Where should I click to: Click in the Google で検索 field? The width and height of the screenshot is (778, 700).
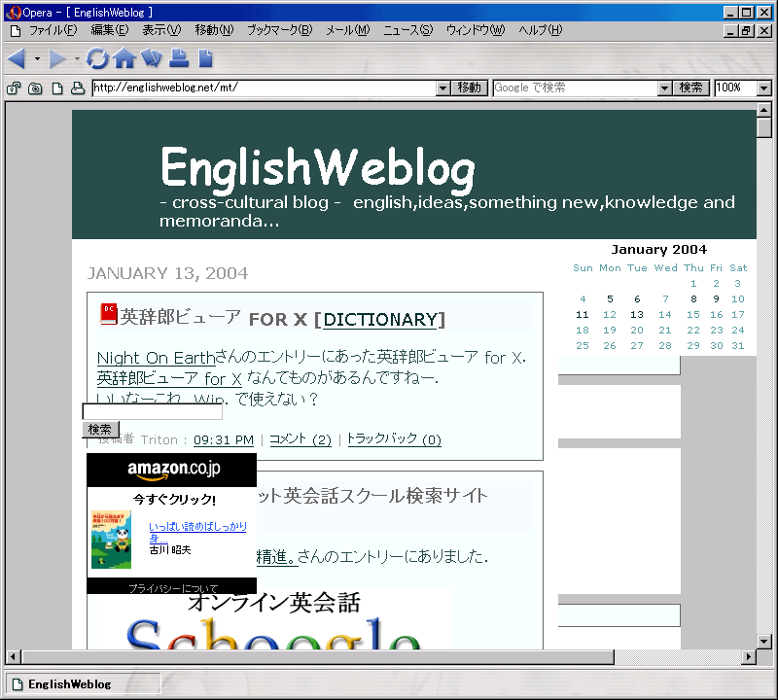576,87
